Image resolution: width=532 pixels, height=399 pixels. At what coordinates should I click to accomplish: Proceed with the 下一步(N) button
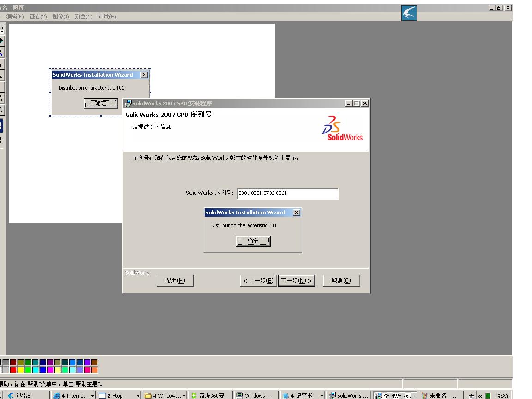[296, 281]
